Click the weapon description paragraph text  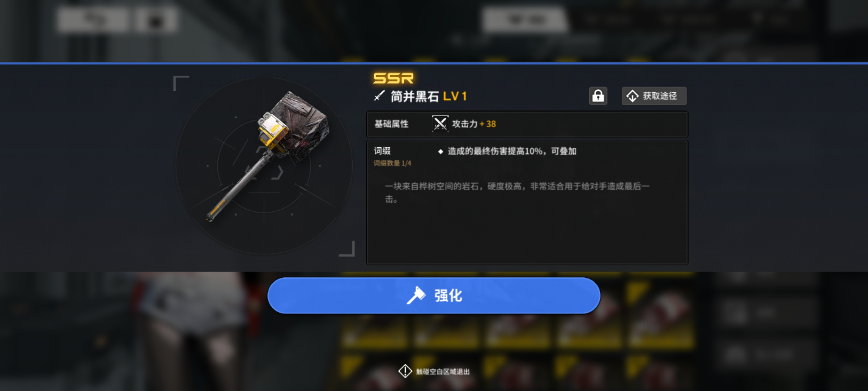pyautogui.click(x=517, y=193)
